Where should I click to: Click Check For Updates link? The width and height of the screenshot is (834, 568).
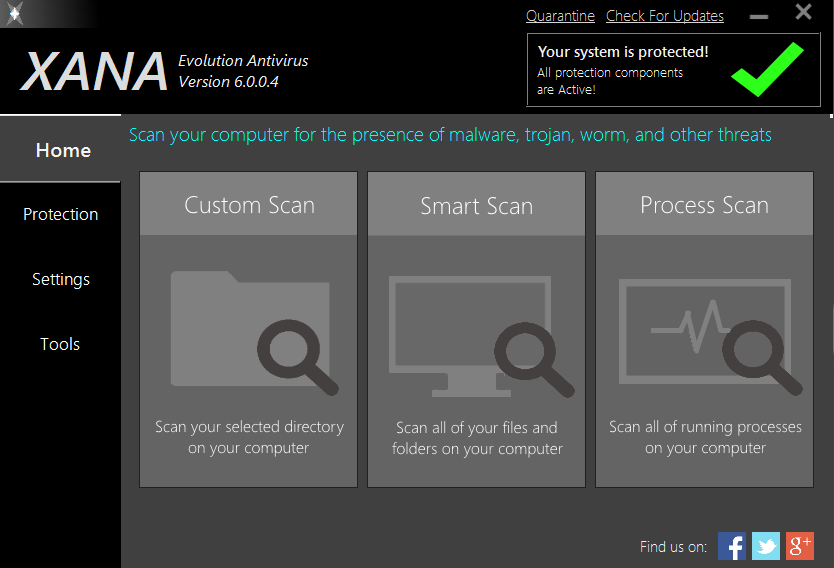[x=665, y=16]
